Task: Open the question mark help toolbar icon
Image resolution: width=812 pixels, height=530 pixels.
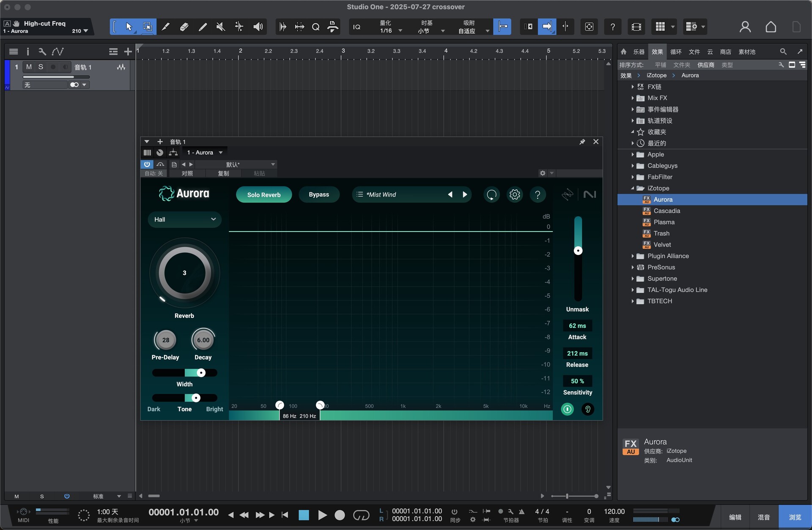Action: click(613, 27)
